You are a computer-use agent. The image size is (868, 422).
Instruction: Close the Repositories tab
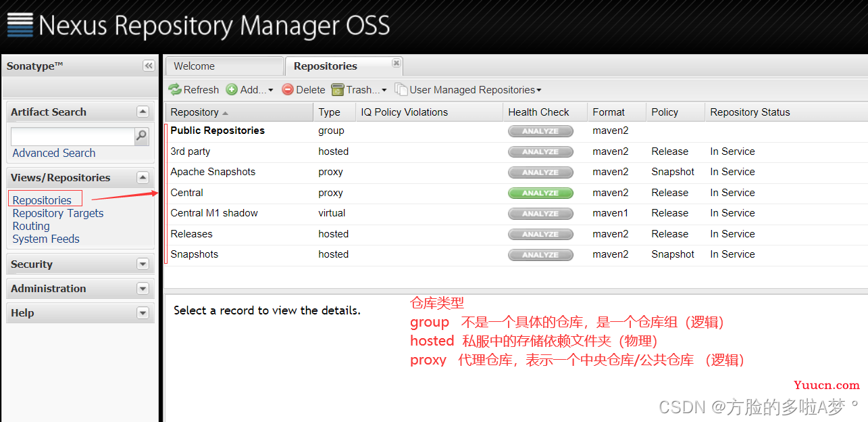pyautogui.click(x=397, y=63)
